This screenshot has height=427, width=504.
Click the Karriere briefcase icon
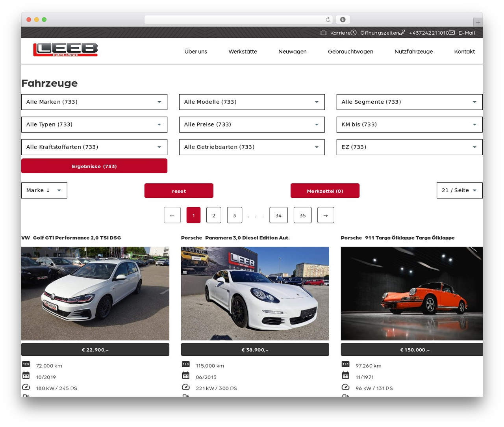[x=323, y=33]
